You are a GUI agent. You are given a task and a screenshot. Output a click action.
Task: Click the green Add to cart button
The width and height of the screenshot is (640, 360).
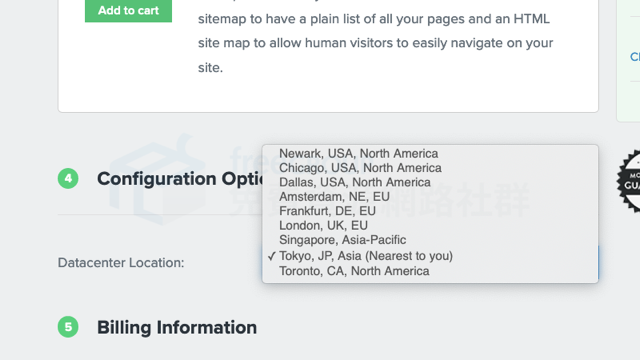[x=128, y=11]
